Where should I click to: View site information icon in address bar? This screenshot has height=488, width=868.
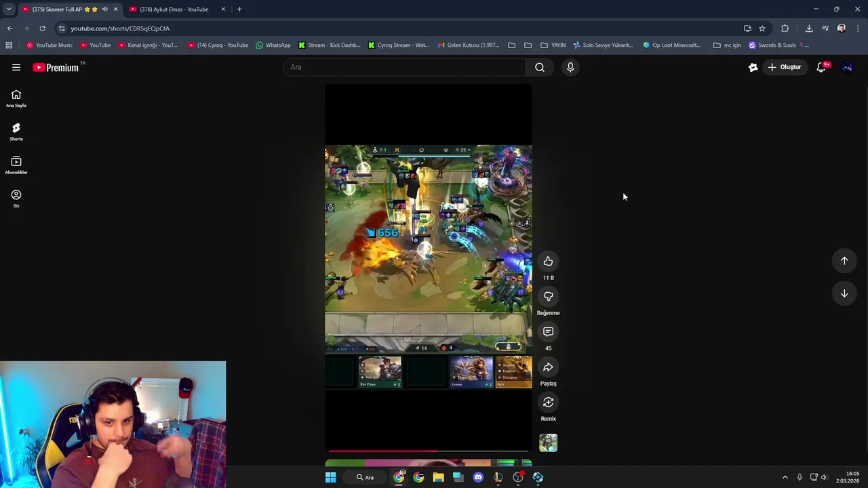click(x=62, y=28)
